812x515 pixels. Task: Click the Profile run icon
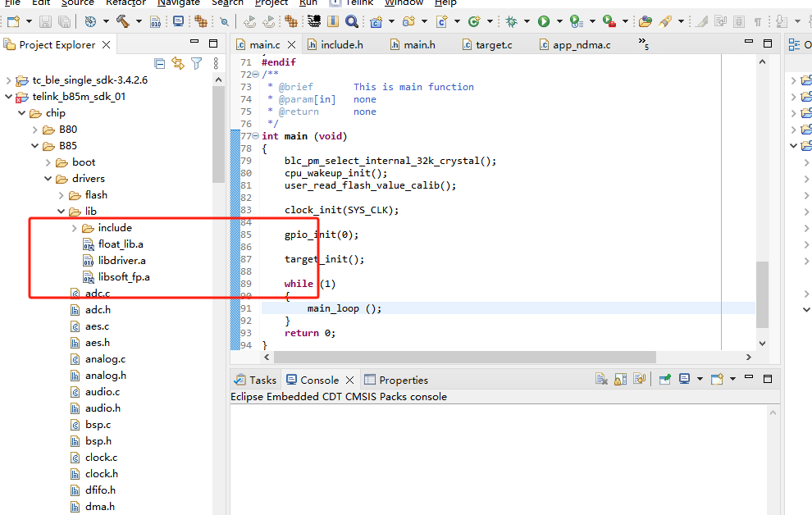click(577, 21)
